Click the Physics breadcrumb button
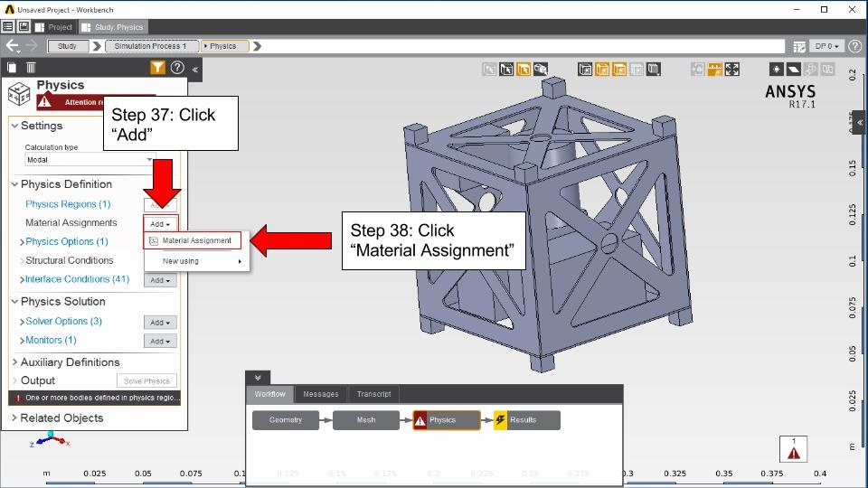Viewport: 868px width, 488px height. pos(223,46)
